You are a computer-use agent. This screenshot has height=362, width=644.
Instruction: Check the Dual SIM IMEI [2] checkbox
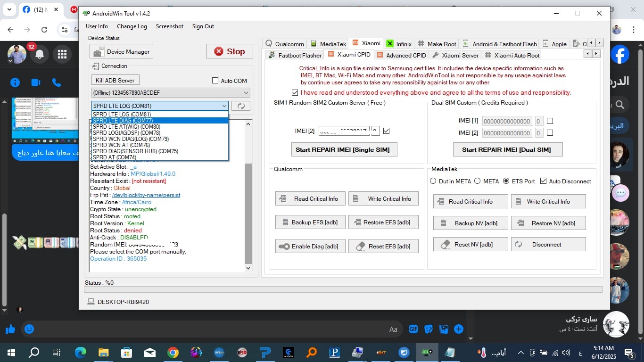(550, 133)
